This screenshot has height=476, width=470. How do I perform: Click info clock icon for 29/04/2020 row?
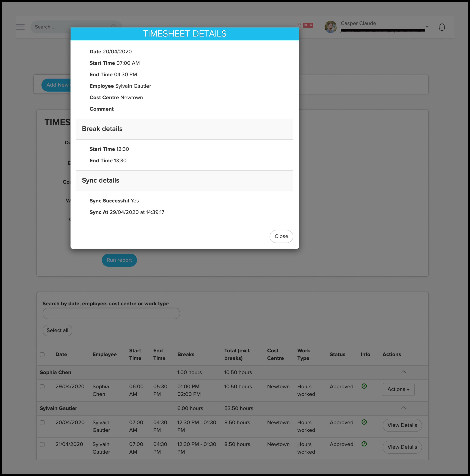point(364,386)
